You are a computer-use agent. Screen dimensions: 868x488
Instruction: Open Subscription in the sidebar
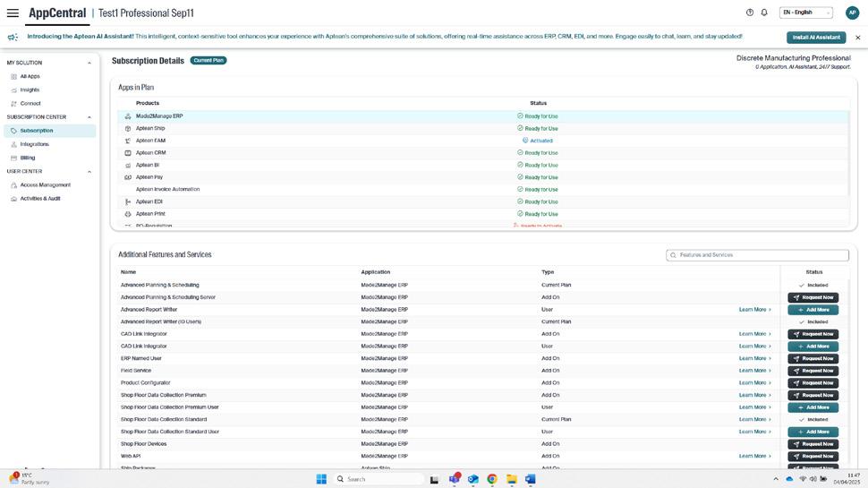49,131
